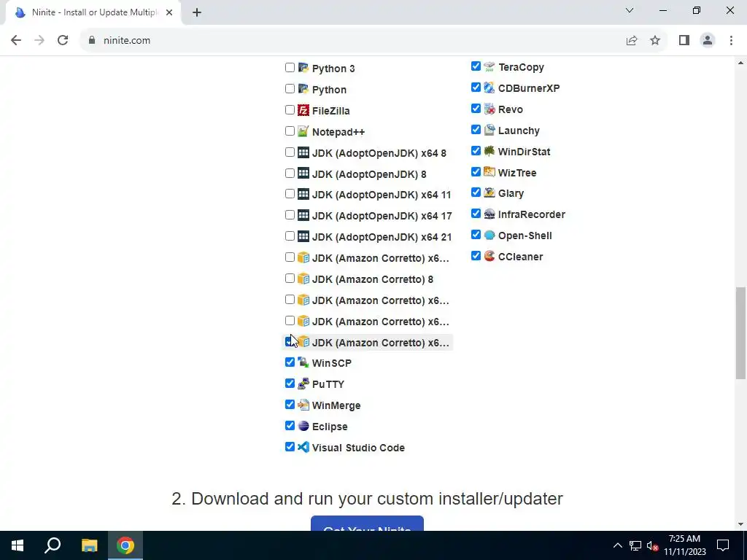Click the "JDK (AdoptOpenJDK) 8" label text

point(369,174)
